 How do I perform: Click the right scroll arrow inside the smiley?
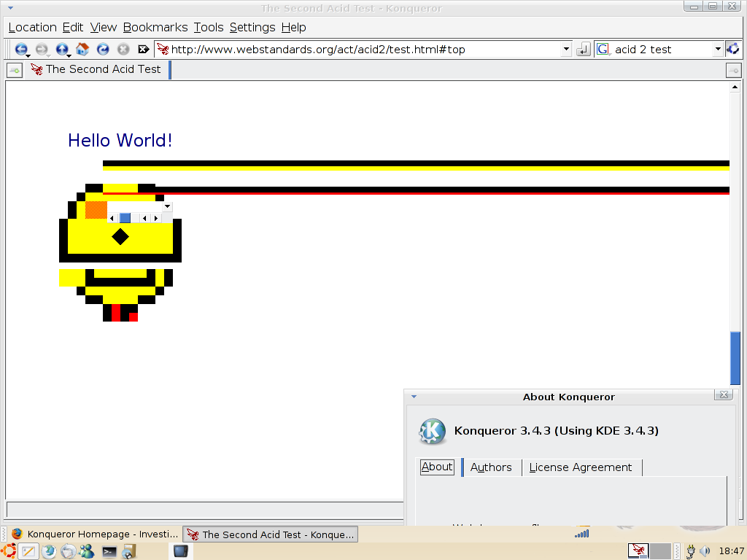click(x=156, y=218)
